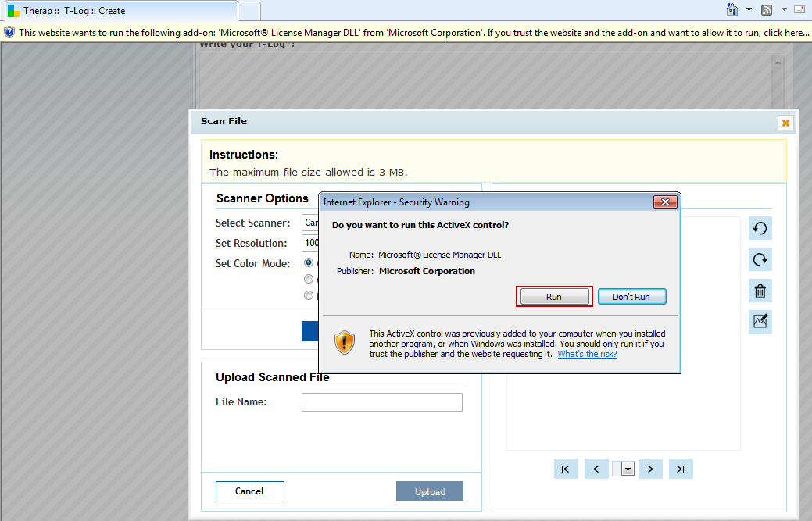The height and width of the screenshot is (521, 812).
Task: Open the Select Scanner dropdown
Action: (x=311, y=223)
